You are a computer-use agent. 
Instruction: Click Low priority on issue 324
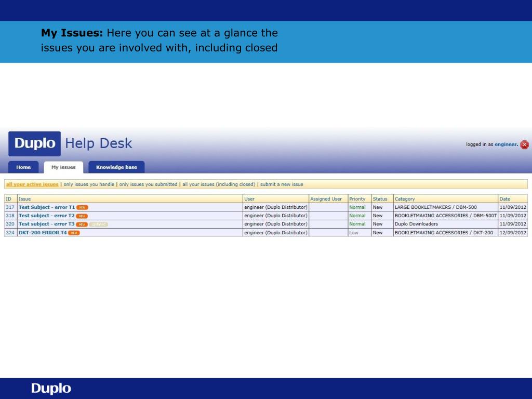point(354,233)
